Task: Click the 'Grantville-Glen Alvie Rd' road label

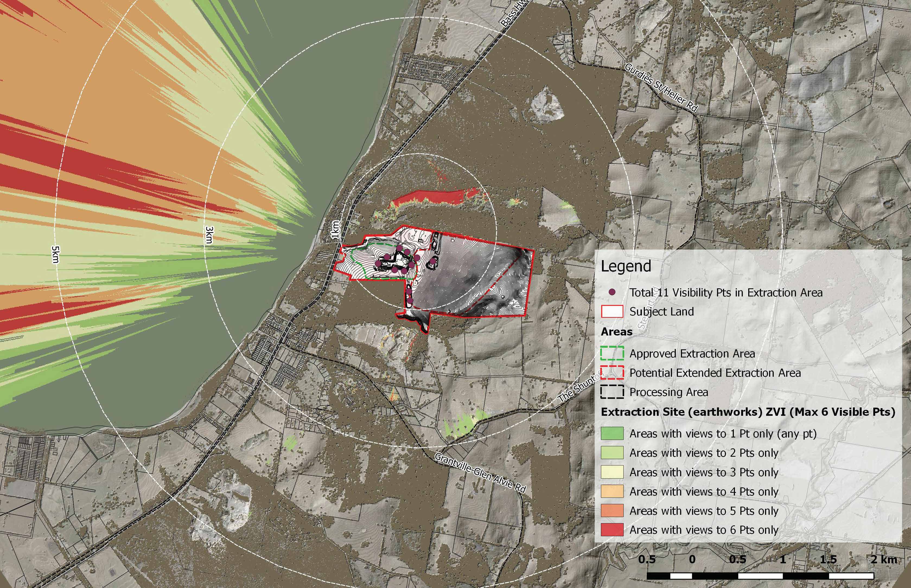Action: tap(481, 473)
